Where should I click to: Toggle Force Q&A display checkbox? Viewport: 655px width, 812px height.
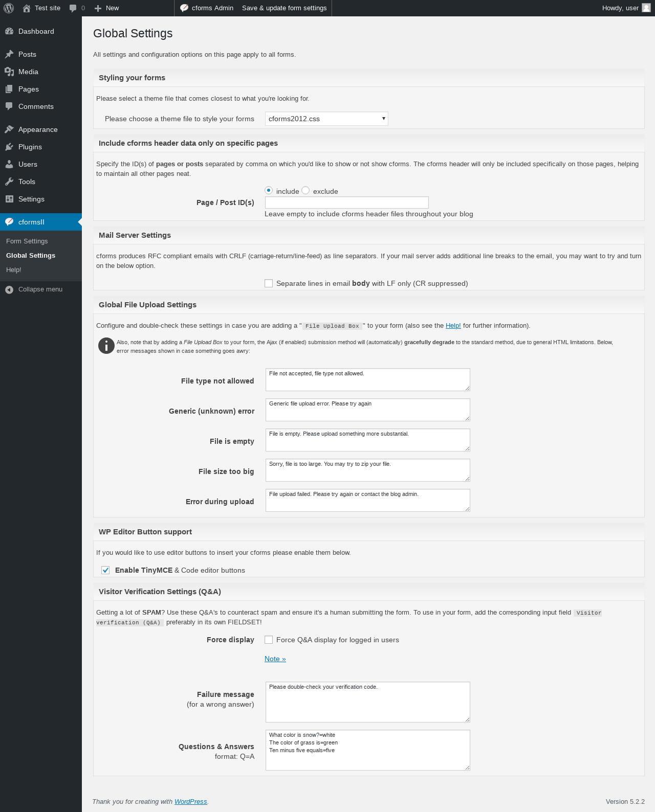coord(269,640)
